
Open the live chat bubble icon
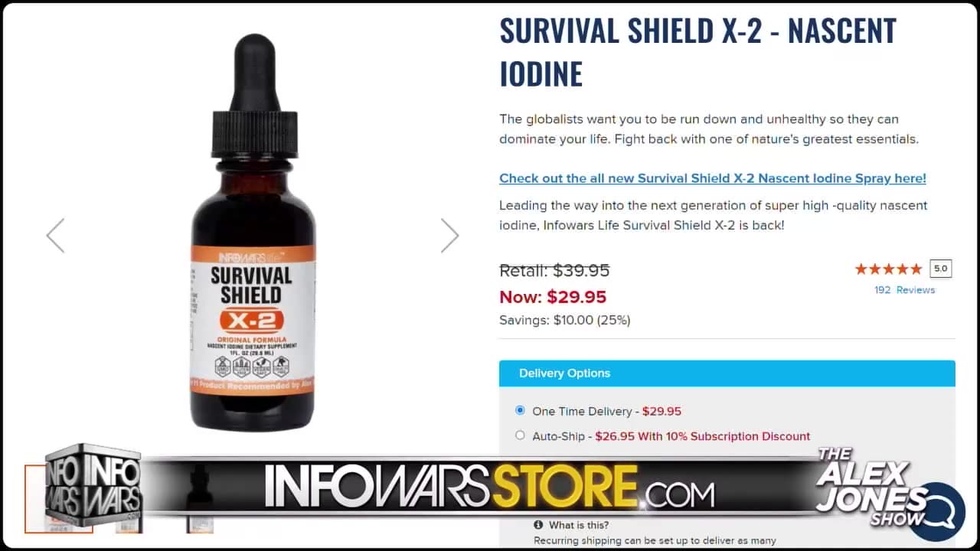938,511
